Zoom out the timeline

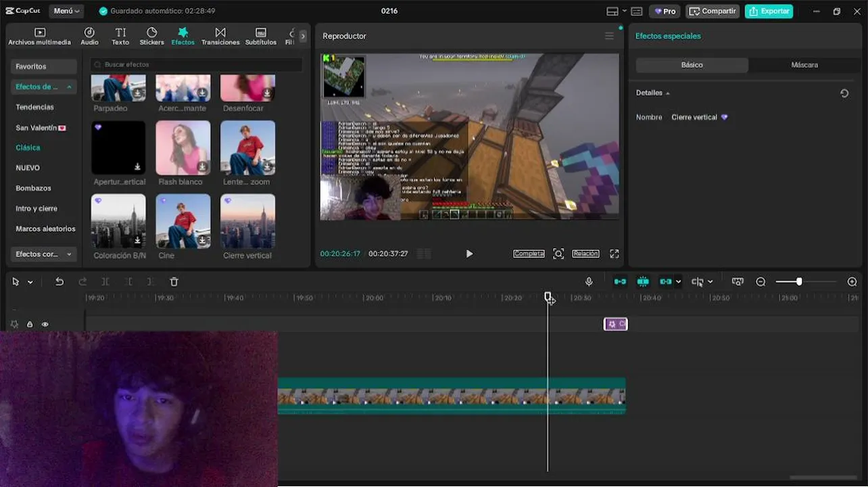pos(761,281)
